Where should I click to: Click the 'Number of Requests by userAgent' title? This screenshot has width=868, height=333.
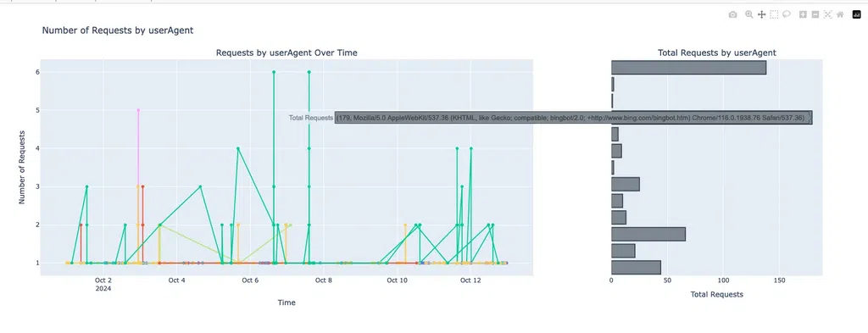pyautogui.click(x=118, y=31)
